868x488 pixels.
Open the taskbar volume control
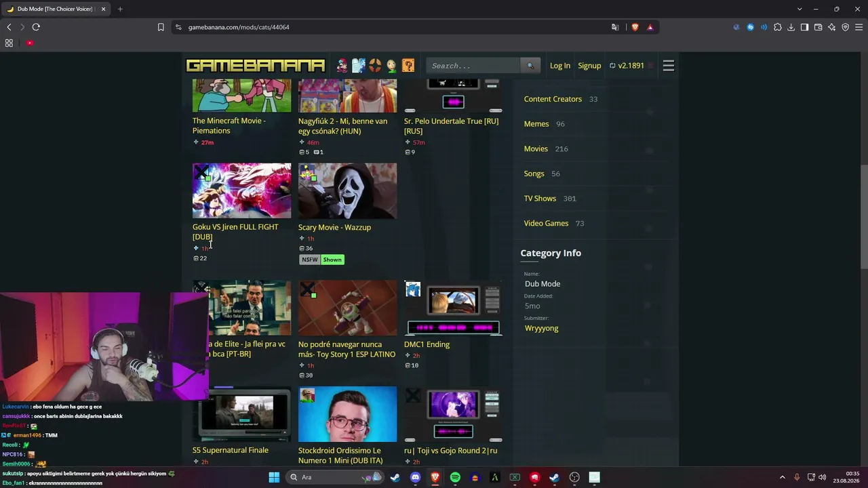pos(823,477)
